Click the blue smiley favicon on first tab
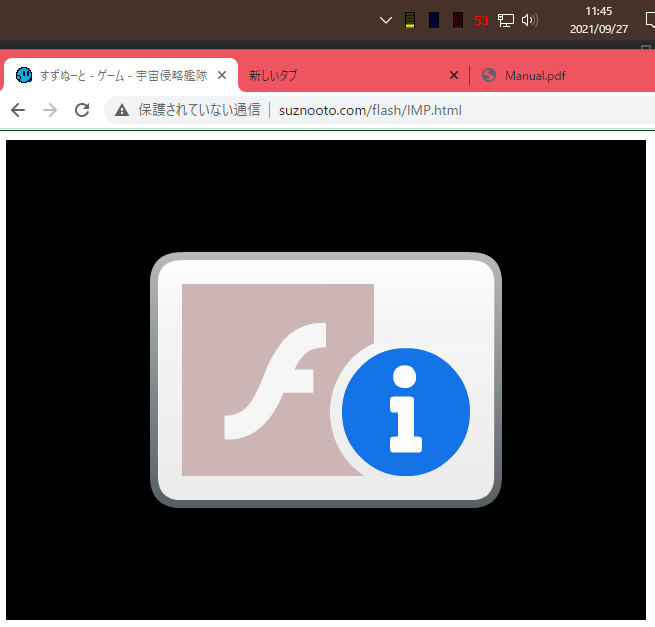The image size is (655, 627). coord(24,75)
